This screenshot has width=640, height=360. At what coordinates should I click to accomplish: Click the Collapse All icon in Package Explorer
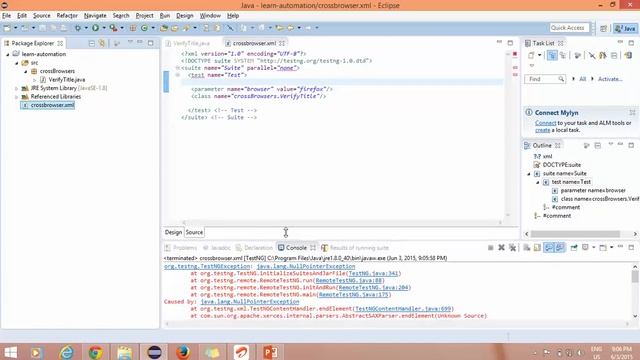coord(91,43)
